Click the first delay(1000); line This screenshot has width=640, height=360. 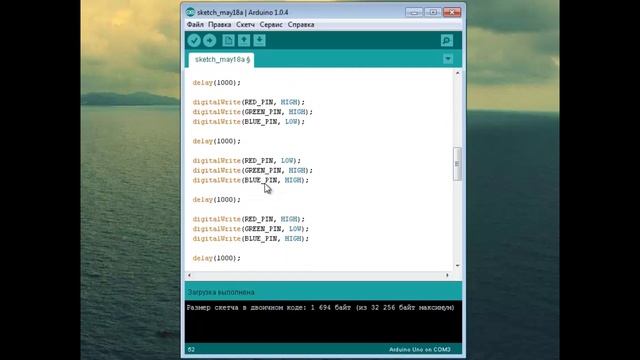(217, 83)
